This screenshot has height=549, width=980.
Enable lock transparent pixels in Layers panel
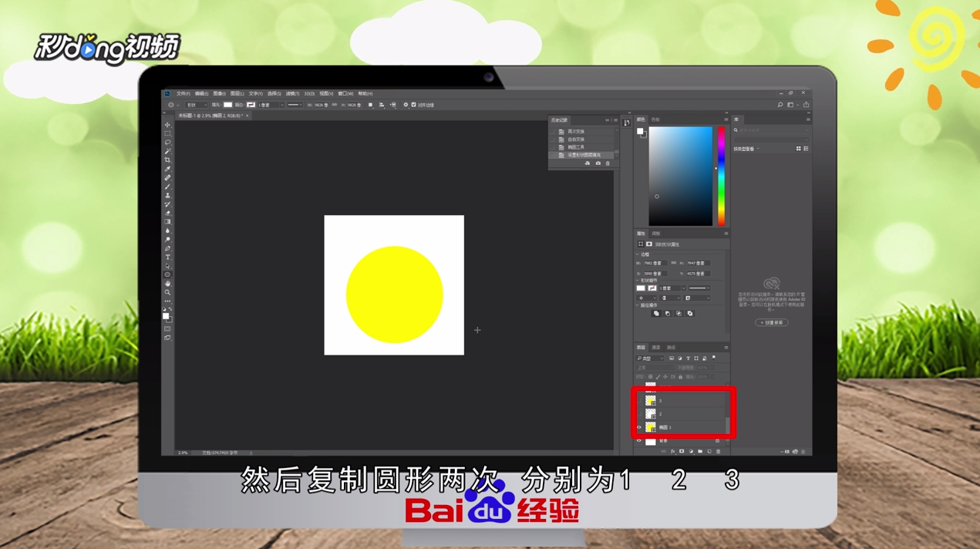[x=651, y=376]
